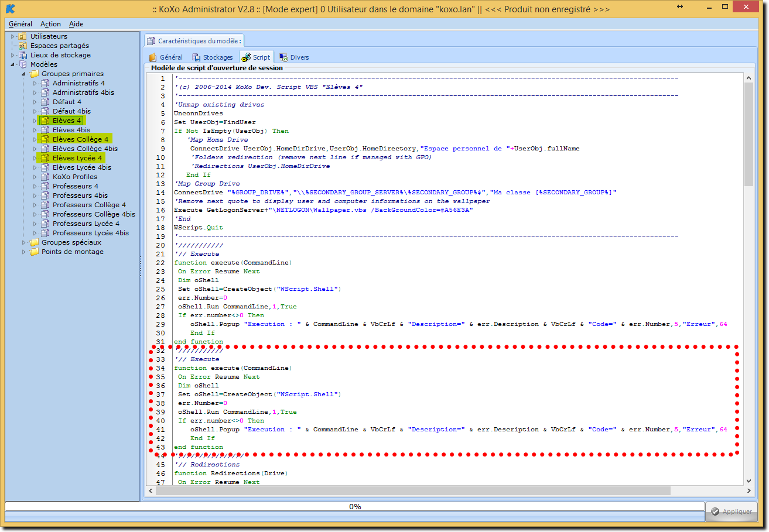Image resolution: width=769 pixels, height=532 pixels.
Task: Select the Caractéristiques du modèle tab
Action: pos(194,41)
